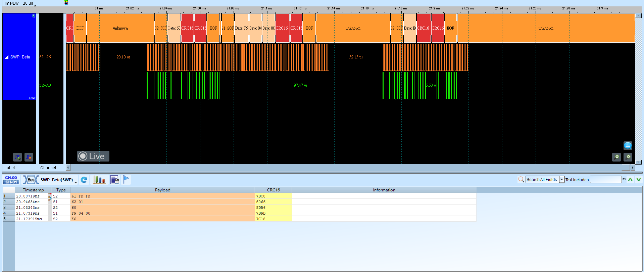Go to previous search result arrow

pos(631,180)
